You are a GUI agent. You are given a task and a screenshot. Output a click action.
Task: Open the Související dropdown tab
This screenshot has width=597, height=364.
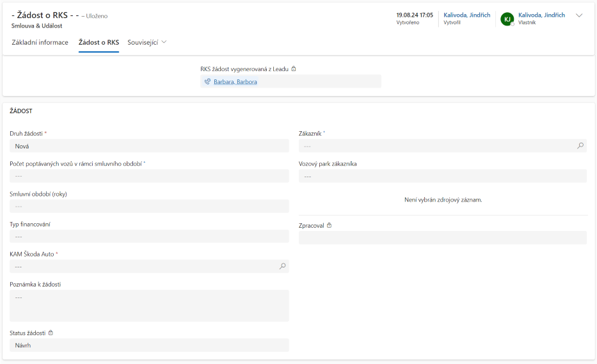[147, 42]
